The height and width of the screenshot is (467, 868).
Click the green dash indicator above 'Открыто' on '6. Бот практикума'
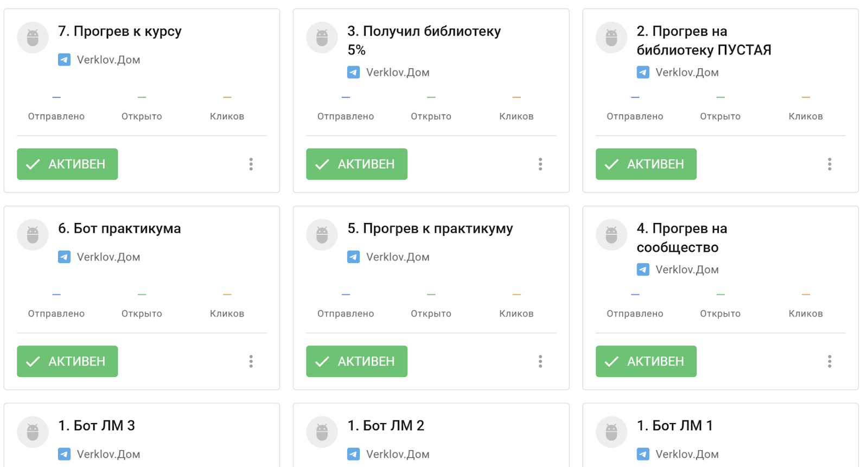[x=141, y=293]
